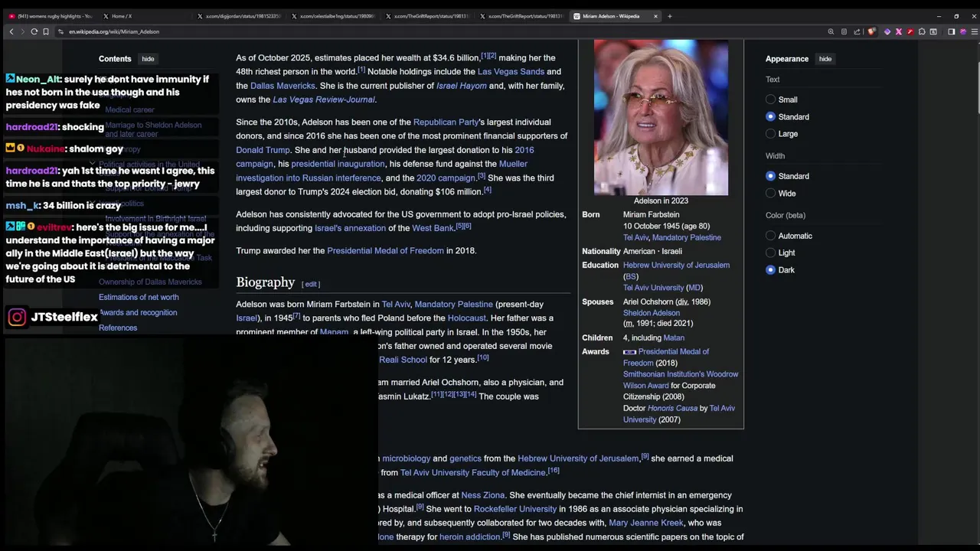Image resolution: width=980 pixels, height=551 pixels.
Task: Open the Donald Trump link
Action: point(263,150)
